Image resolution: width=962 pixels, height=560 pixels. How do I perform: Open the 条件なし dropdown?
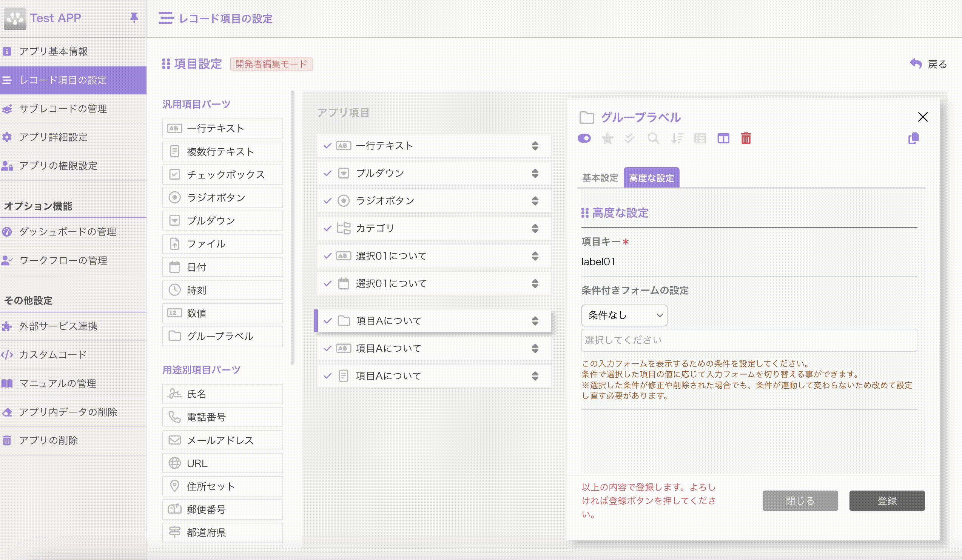tap(624, 315)
